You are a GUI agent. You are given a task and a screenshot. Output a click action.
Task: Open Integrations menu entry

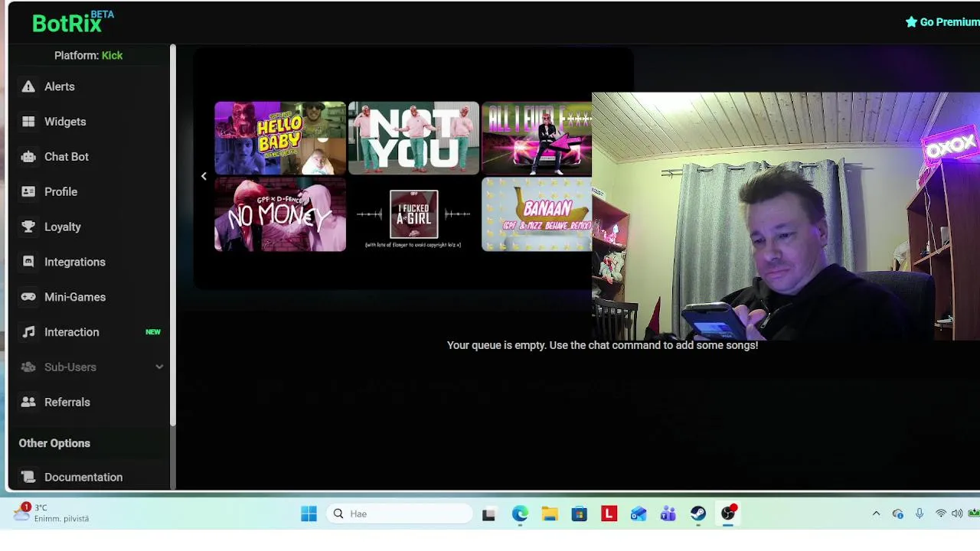89,262
